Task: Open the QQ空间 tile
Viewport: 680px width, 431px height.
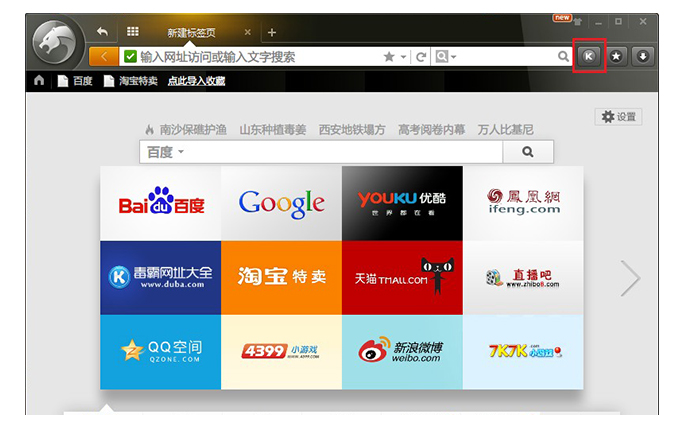Action: [x=160, y=352]
